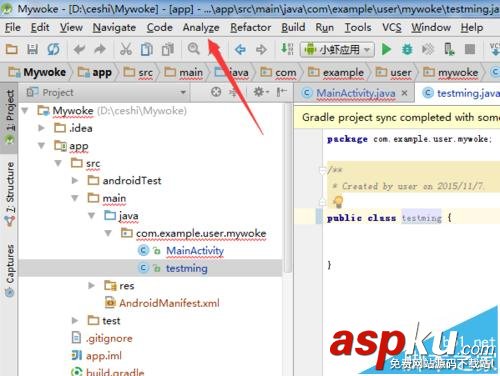Image resolution: width=500 pixels, height=376 pixels.
Task: Click the Project panel vertical scrollbar
Action: [x=287, y=188]
